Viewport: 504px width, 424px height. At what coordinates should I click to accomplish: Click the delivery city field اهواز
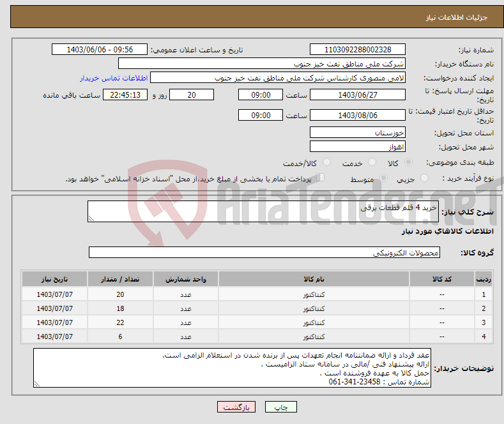[358, 146]
